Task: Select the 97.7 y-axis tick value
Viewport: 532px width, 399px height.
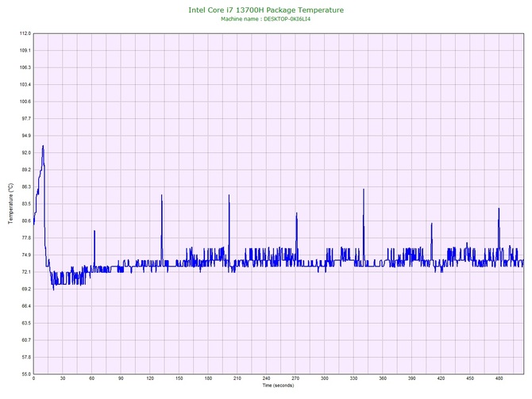Action: [26, 119]
